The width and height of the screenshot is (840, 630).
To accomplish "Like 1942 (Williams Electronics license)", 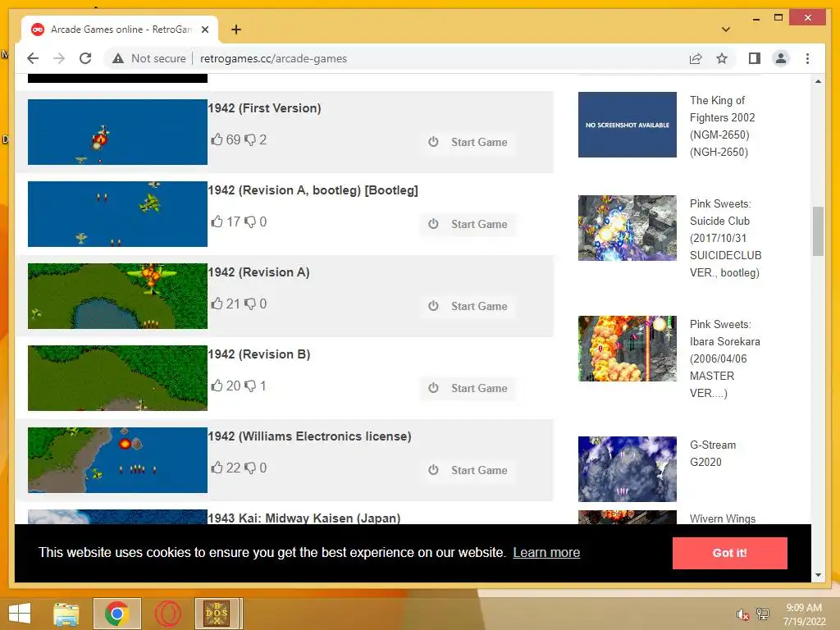I will 217,467.
